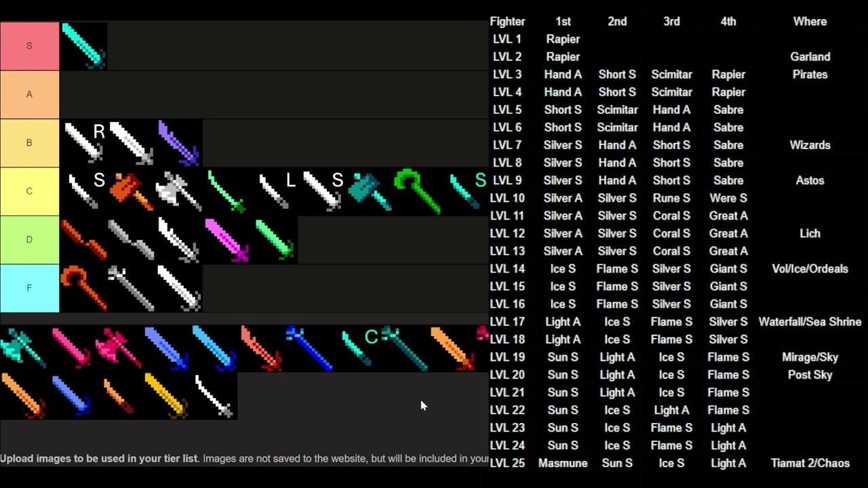Click the 'LVL 25' row label

click(x=507, y=463)
